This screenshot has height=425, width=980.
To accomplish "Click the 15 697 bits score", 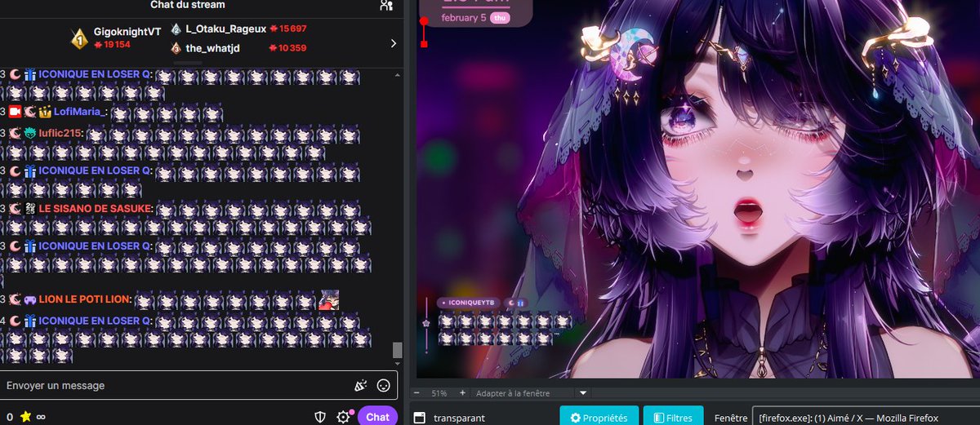I will click(x=288, y=29).
